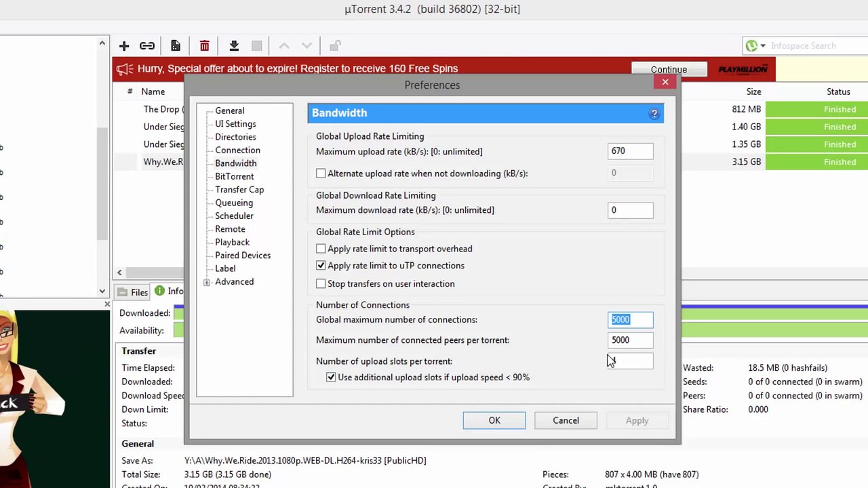Click the Add Torrent plus icon
The height and width of the screenshot is (488, 868).
tap(123, 46)
